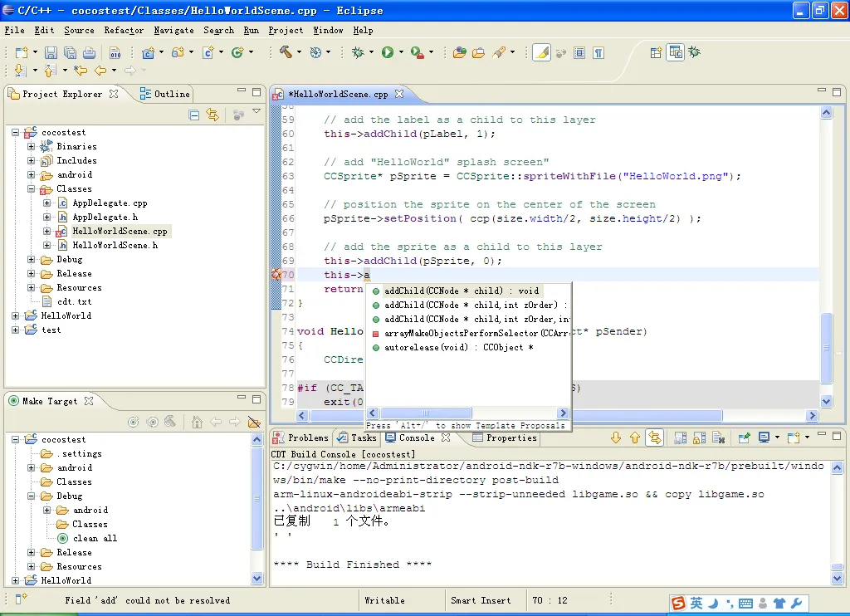
Task: Click the Pin Console icon
Action: [x=745, y=438]
